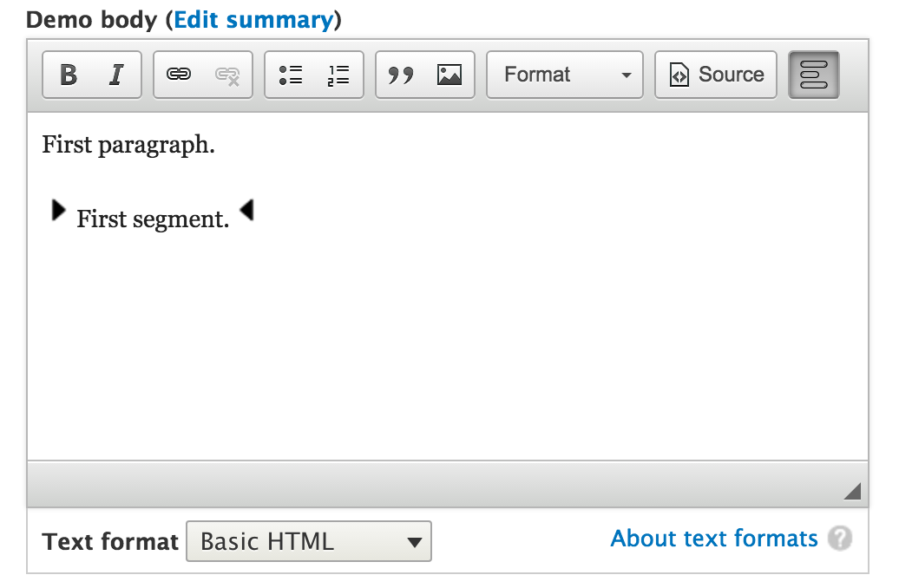Image resolution: width=899 pixels, height=588 pixels.
Task: Switch editor to Source mode
Action: point(716,75)
